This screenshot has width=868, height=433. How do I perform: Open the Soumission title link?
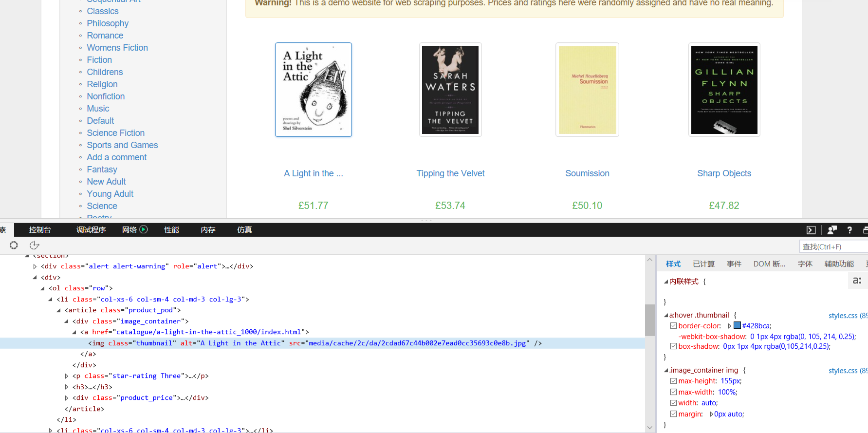click(x=587, y=173)
